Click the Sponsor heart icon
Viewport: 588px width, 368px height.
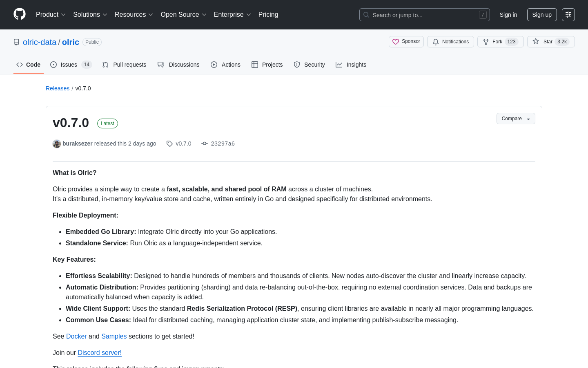pos(396,42)
